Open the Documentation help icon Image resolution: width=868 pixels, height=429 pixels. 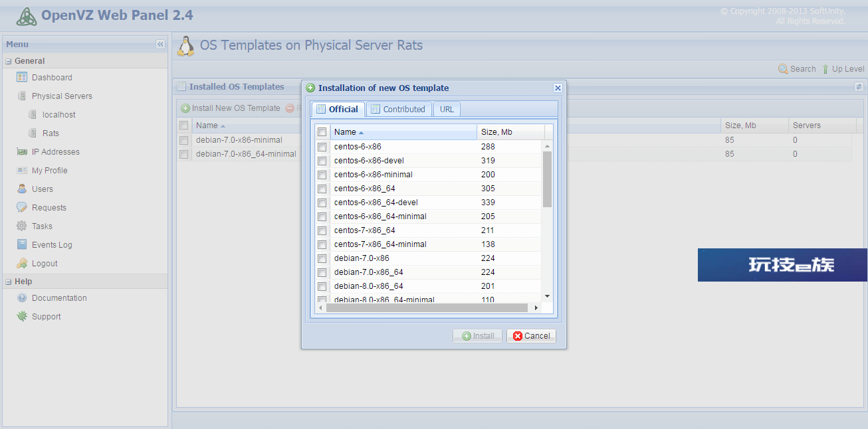tap(21, 298)
